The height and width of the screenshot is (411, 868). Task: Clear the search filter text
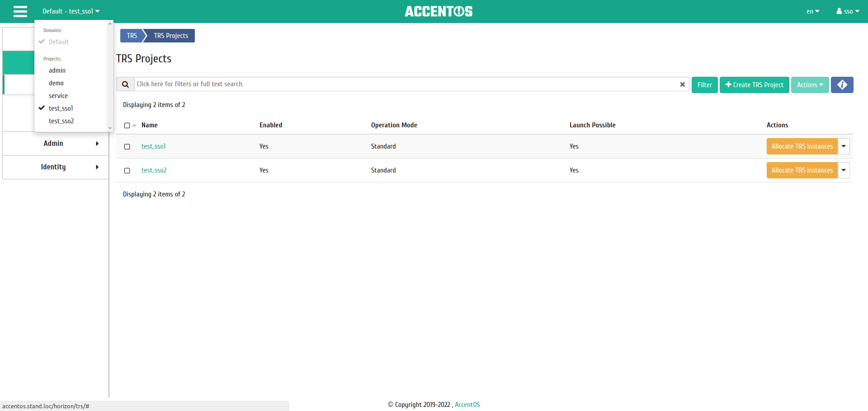[683, 84]
